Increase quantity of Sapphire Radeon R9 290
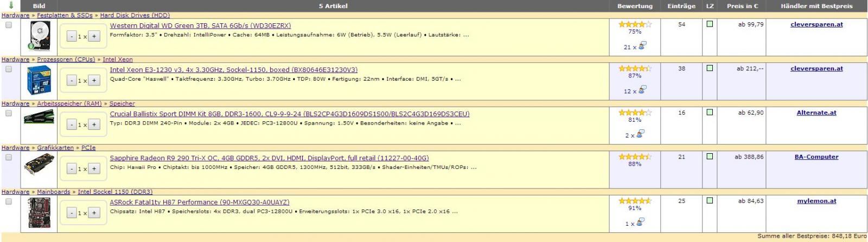The width and height of the screenshot is (868, 242). click(x=94, y=169)
